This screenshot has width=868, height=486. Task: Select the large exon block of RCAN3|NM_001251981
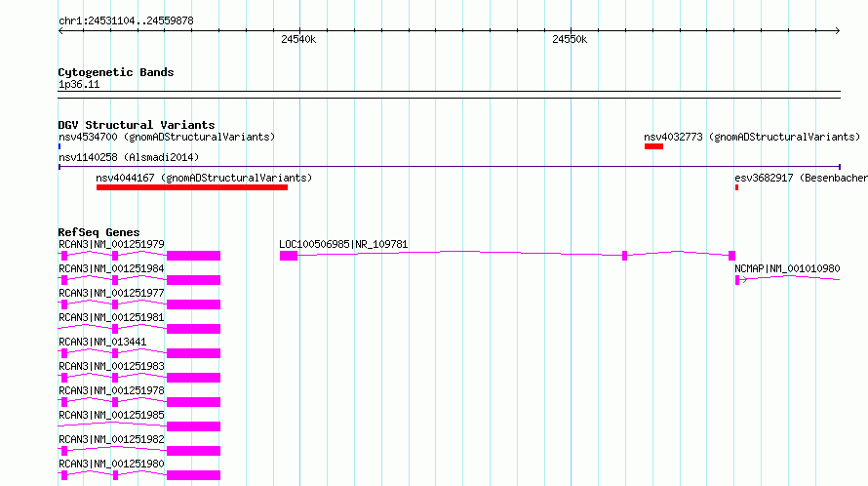[x=194, y=329]
